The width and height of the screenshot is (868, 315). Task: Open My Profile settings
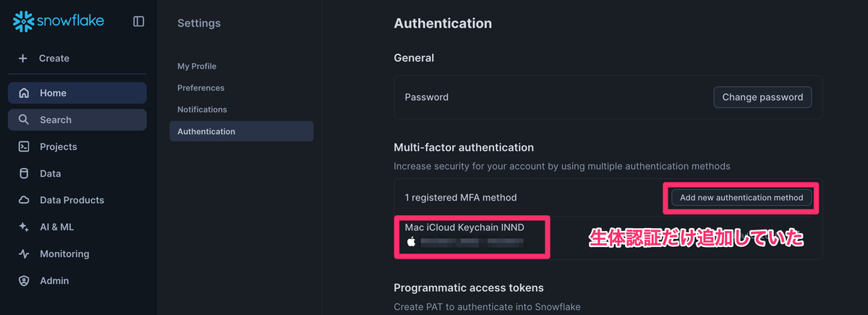(x=197, y=66)
